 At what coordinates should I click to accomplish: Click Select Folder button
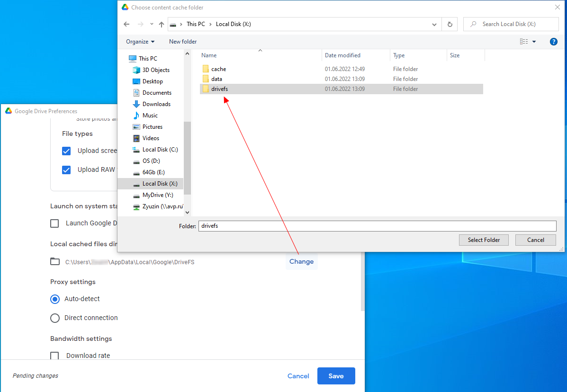click(x=484, y=240)
